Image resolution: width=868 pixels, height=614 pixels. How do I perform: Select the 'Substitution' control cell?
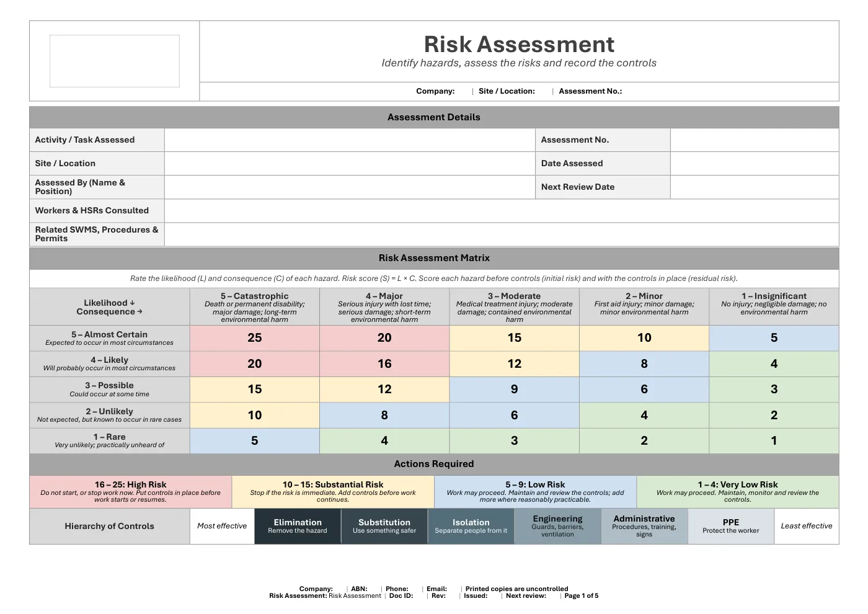(384, 527)
